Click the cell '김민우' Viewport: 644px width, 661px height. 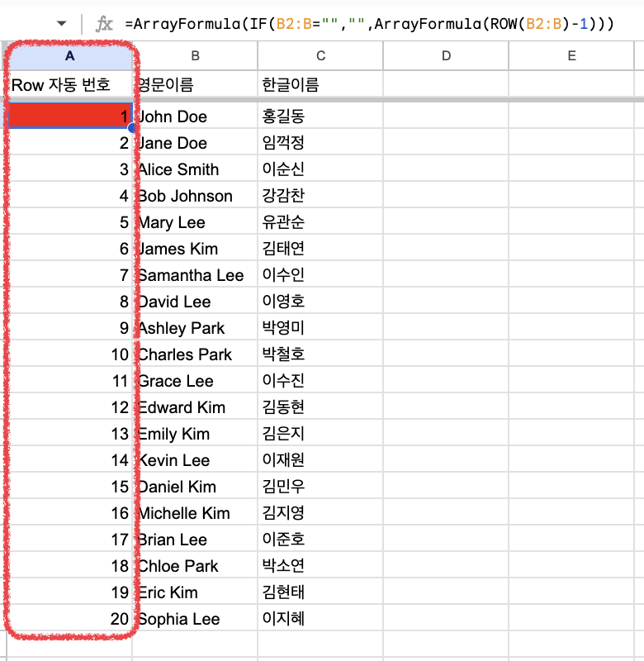(320, 487)
